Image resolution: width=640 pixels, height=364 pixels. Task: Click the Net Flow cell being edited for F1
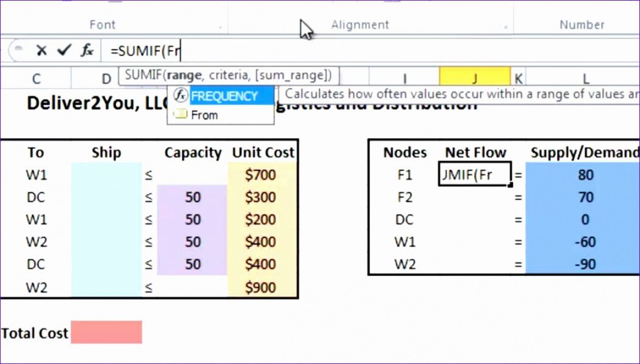pos(475,174)
